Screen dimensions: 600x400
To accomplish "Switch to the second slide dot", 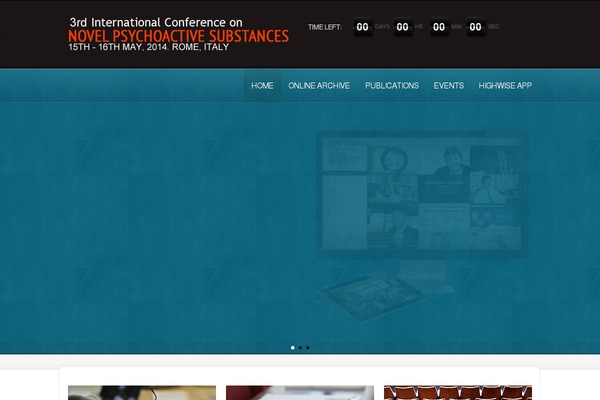I will 300,347.
